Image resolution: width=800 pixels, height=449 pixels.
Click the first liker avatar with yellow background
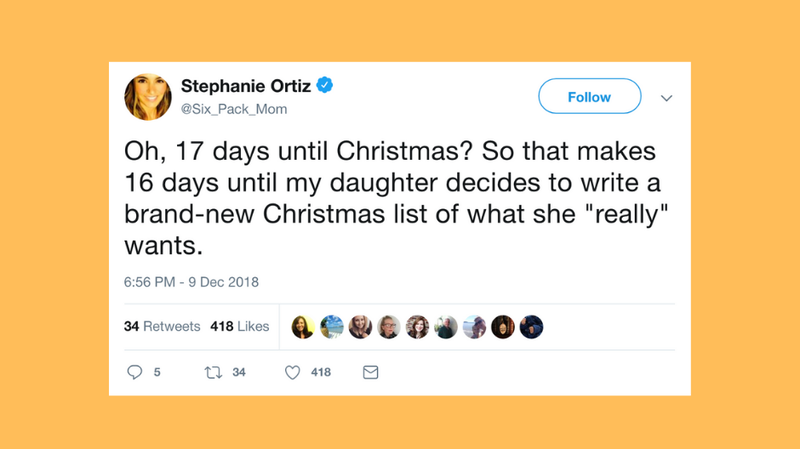point(302,327)
